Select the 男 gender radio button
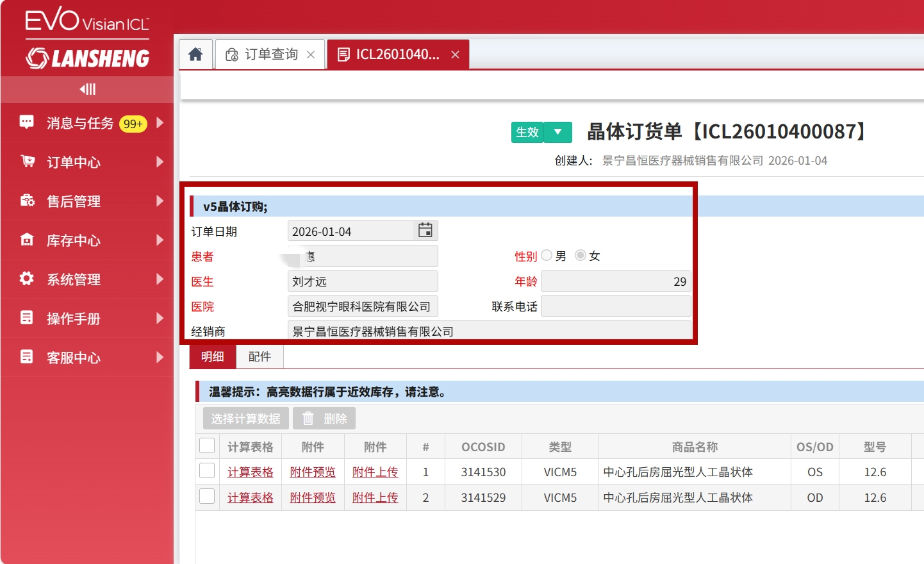Viewport: 924px width, 564px height. (547, 256)
